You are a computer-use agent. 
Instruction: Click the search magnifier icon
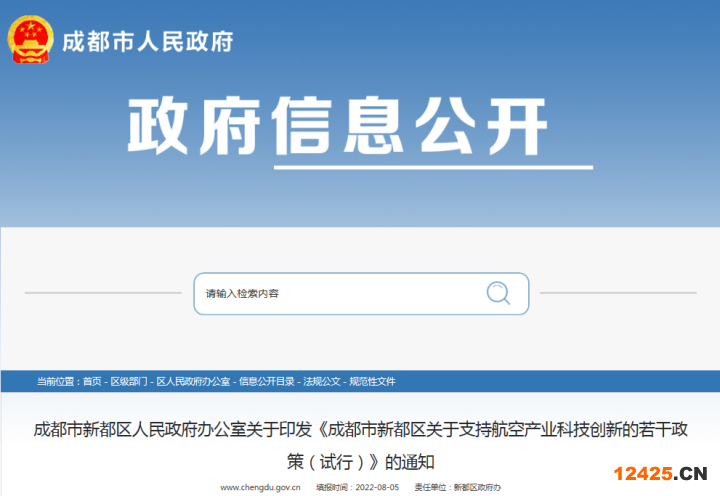[498, 293]
